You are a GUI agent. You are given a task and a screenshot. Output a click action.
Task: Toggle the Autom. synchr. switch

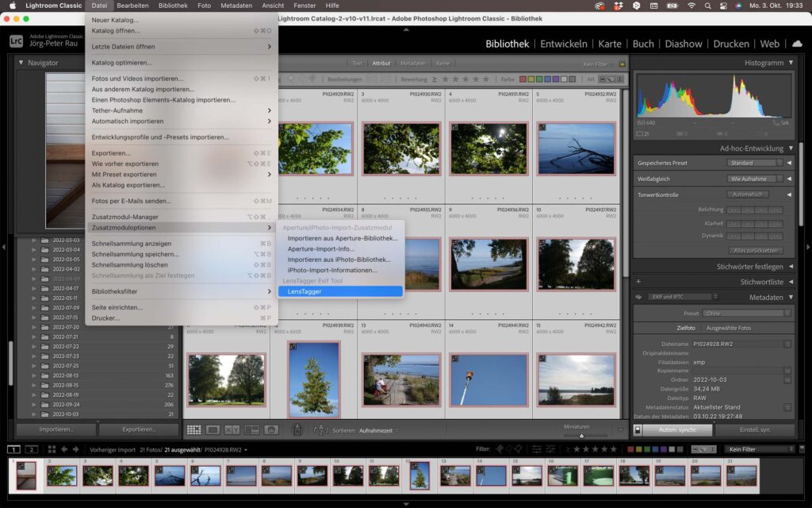tap(638, 429)
